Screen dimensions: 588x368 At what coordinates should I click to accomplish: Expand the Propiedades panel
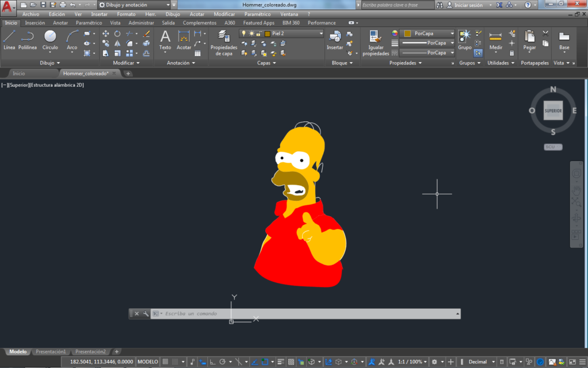(405, 63)
